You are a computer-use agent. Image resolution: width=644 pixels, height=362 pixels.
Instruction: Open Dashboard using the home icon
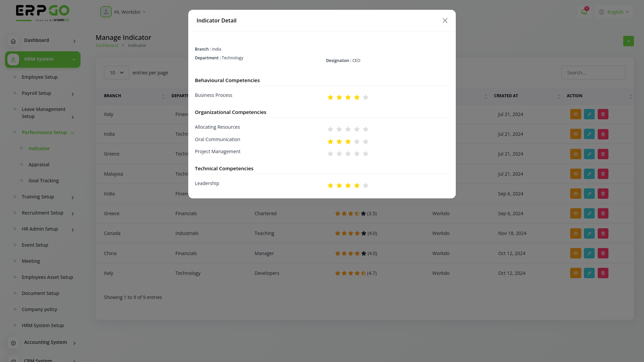pos(13,41)
